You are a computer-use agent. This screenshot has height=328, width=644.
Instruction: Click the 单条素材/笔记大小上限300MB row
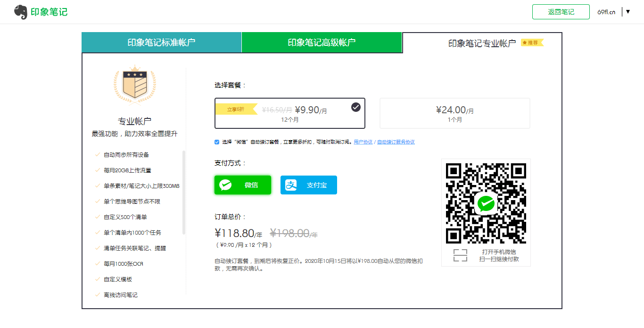(x=141, y=185)
